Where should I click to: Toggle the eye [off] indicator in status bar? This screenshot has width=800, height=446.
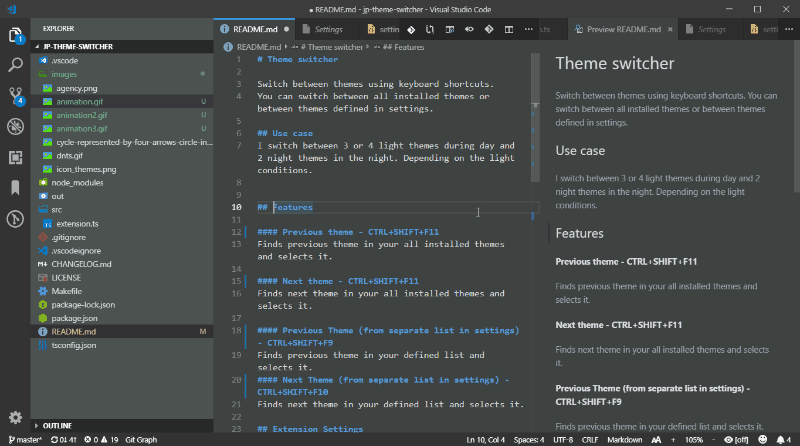coord(736,440)
